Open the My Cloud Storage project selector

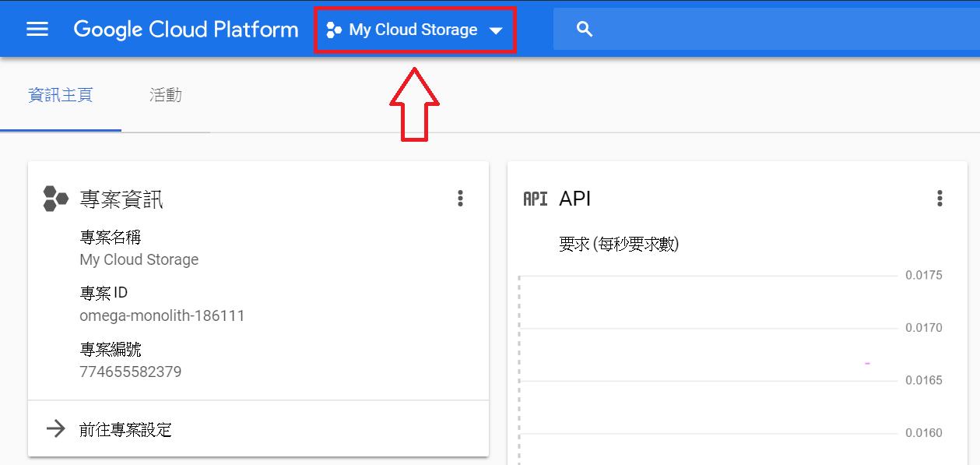click(415, 30)
